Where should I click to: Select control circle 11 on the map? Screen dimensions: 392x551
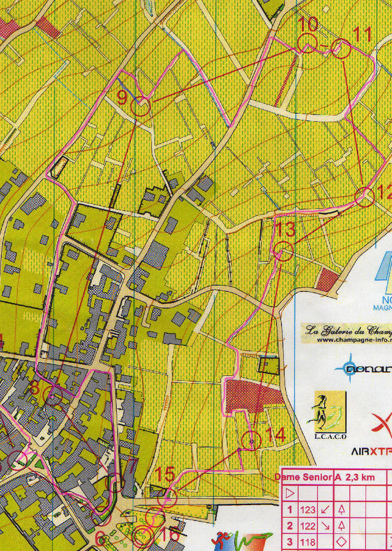pyautogui.click(x=341, y=50)
